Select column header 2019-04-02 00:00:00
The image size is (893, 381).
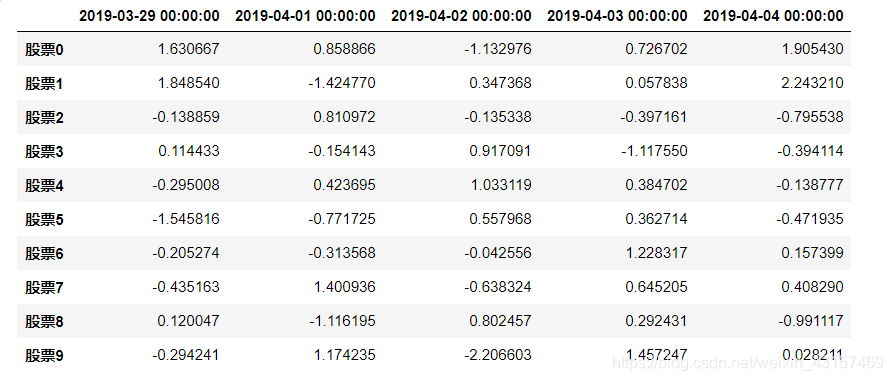click(x=461, y=16)
